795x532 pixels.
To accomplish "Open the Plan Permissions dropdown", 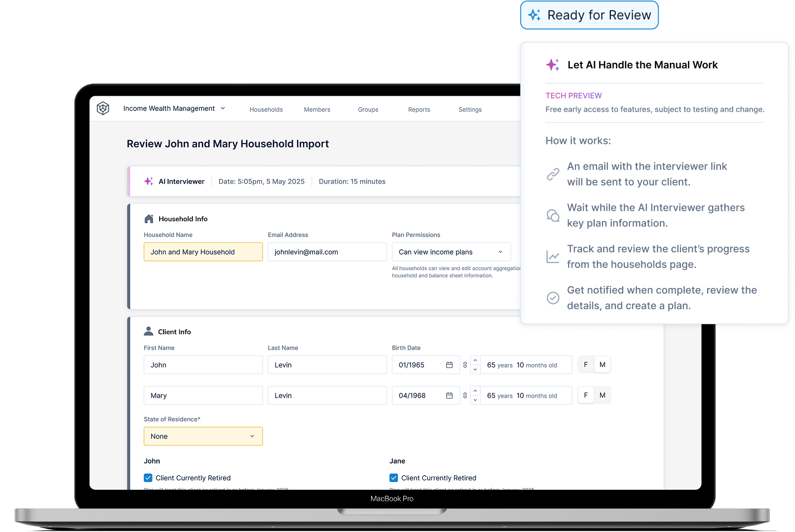I will (451, 252).
